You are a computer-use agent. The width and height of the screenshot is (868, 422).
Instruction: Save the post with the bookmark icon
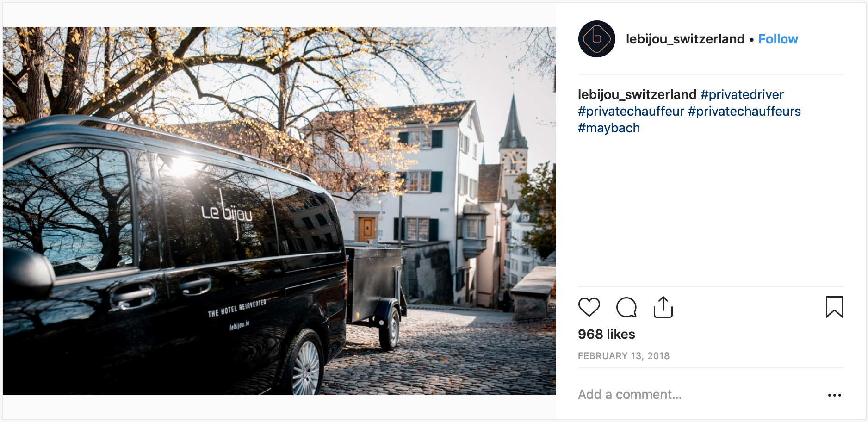pyautogui.click(x=834, y=307)
